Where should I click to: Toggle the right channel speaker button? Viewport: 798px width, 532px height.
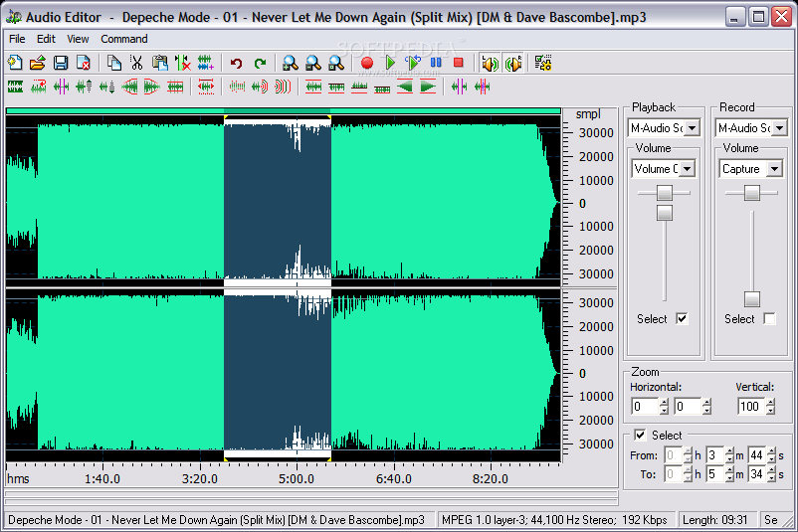[513, 63]
